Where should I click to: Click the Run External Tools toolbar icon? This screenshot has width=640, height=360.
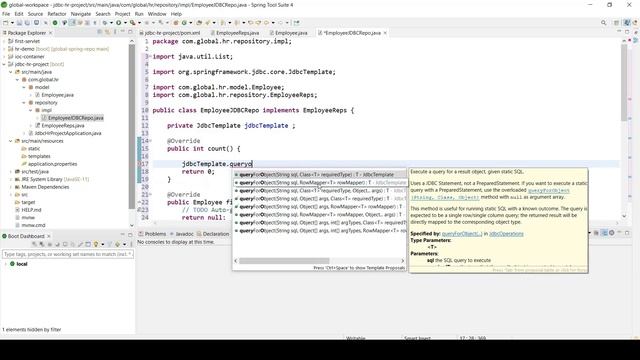(x=133, y=23)
